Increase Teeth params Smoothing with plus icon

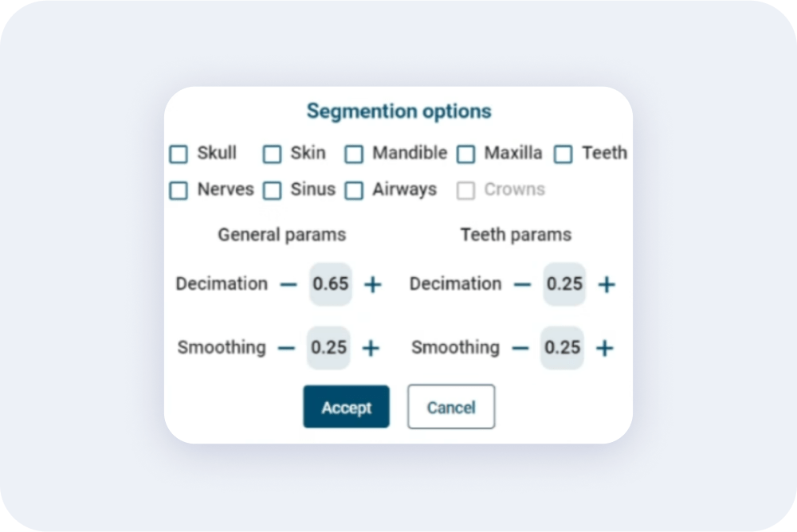(604, 348)
